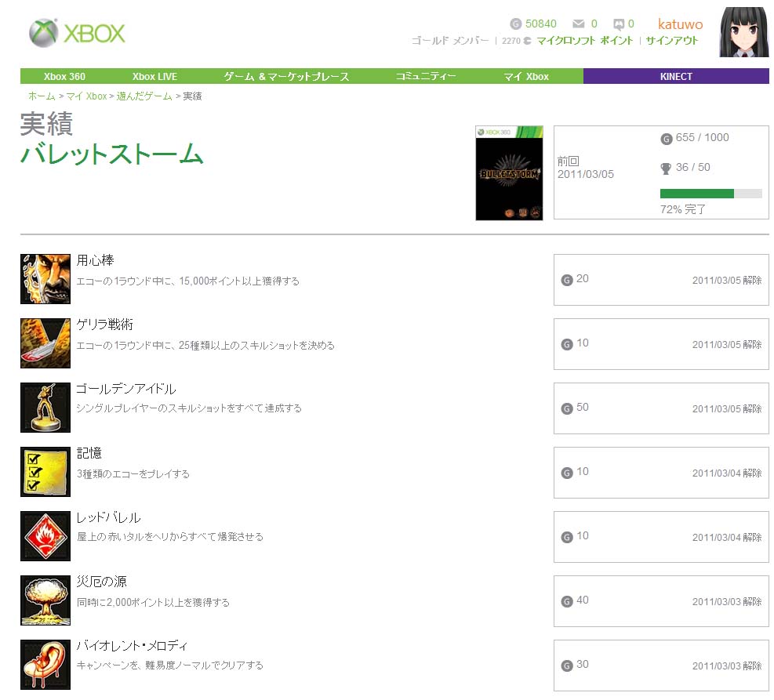The height and width of the screenshot is (700, 774).
Task: Click the 用心棒 achievement icon
Action: tap(45, 279)
